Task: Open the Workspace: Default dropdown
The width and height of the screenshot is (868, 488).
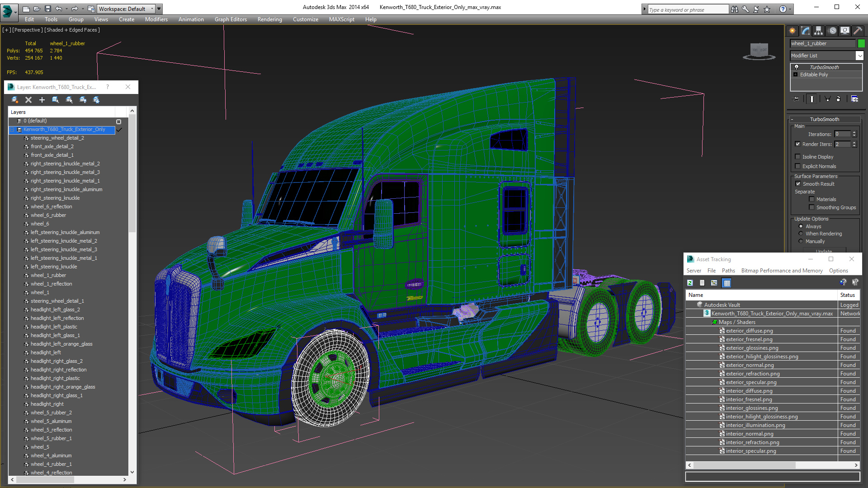Action: pos(127,9)
